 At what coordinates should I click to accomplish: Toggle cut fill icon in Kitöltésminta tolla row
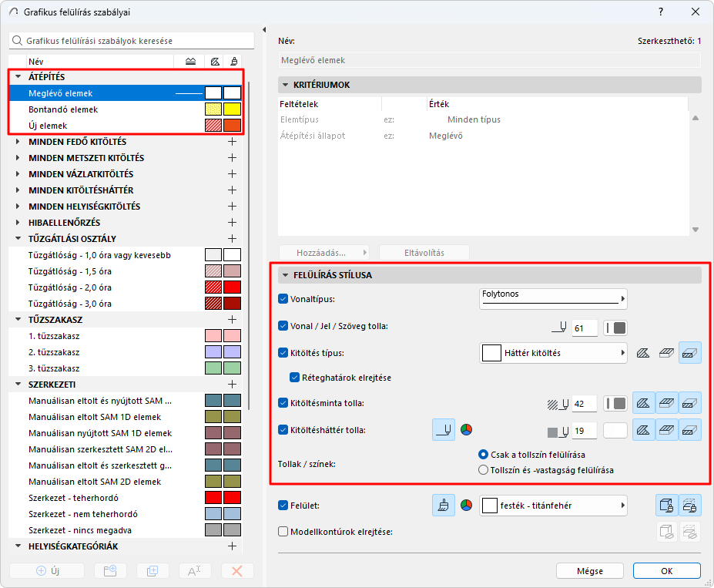(x=690, y=403)
